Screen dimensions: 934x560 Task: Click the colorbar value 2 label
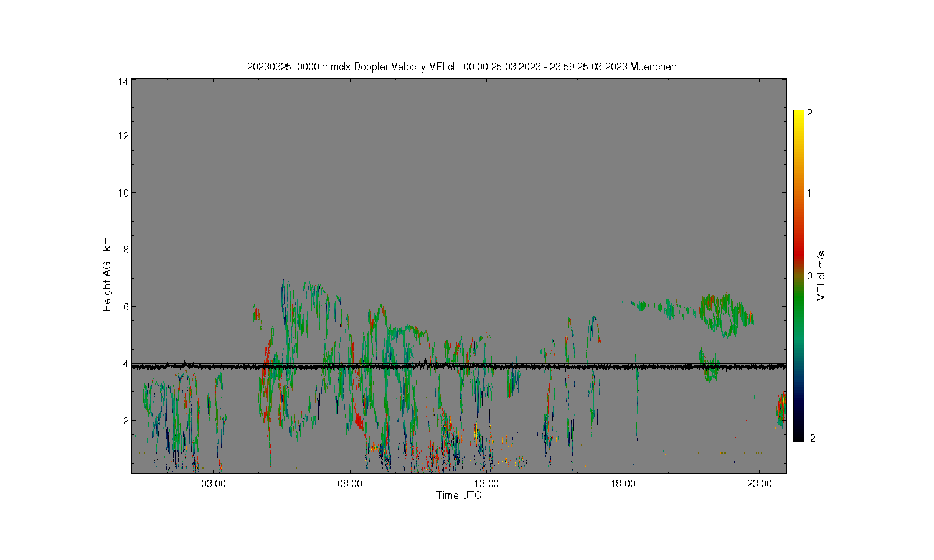809,113
